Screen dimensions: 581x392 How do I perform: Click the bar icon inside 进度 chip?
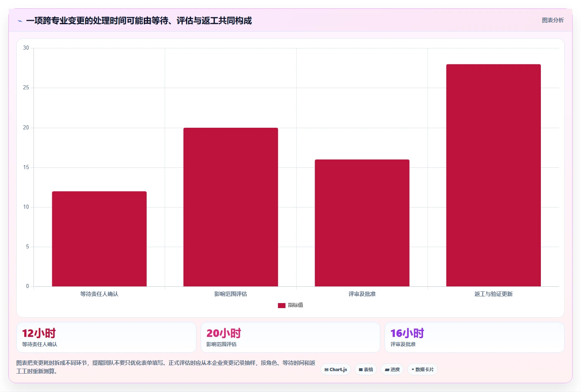pos(387,370)
